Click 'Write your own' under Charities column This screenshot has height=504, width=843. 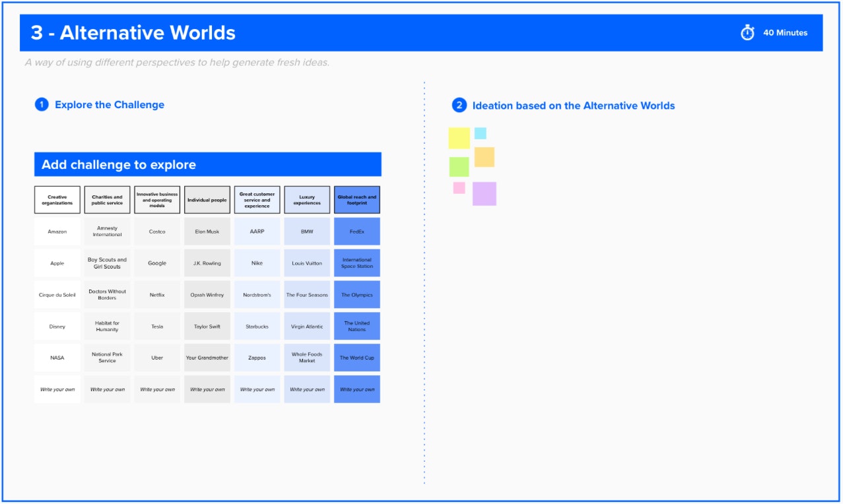coord(107,389)
